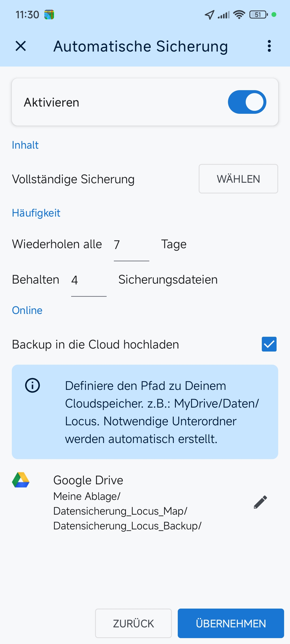Image resolution: width=290 pixels, height=644 pixels.
Task: Tap the Google Drive logo icon
Action: pyautogui.click(x=21, y=480)
